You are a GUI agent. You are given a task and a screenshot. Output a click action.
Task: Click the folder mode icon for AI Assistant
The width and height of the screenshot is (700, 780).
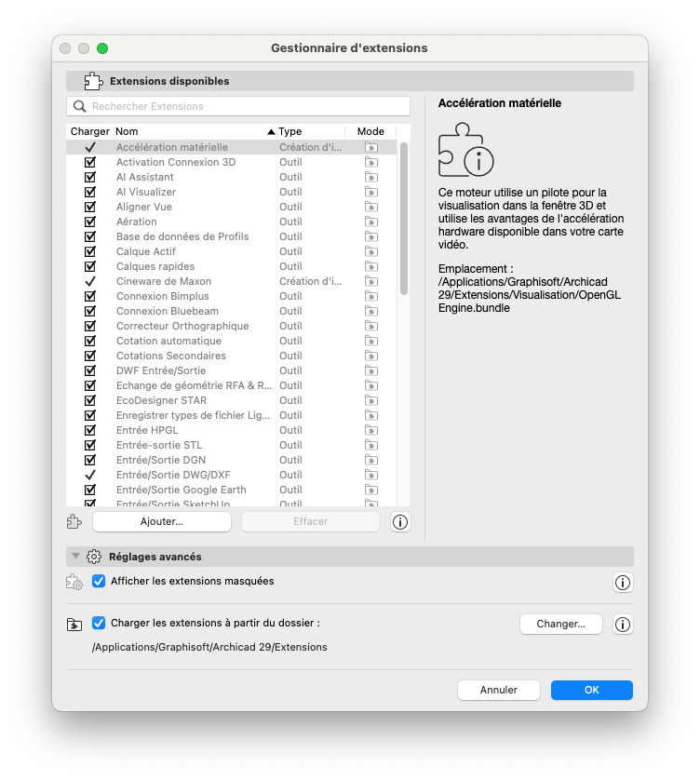pos(371,177)
